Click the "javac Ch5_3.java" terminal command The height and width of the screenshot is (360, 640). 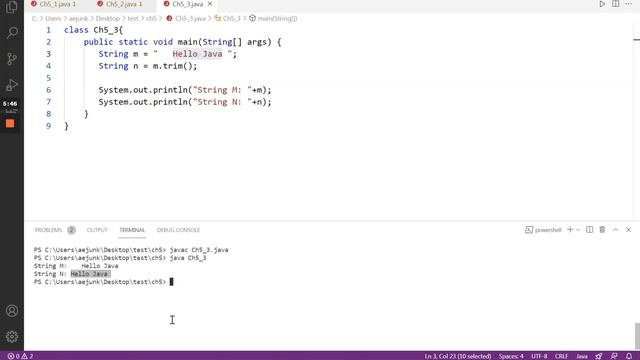coord(199,250)
